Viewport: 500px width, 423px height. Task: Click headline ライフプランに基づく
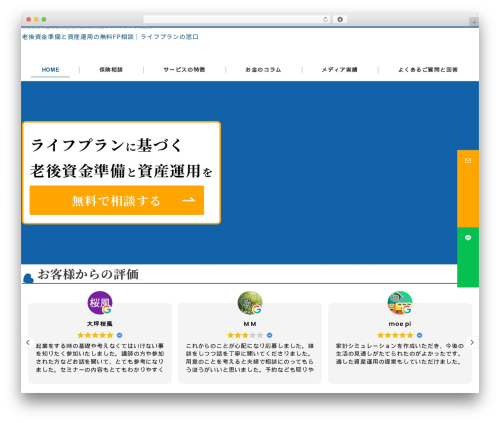(x=107, y=145)
